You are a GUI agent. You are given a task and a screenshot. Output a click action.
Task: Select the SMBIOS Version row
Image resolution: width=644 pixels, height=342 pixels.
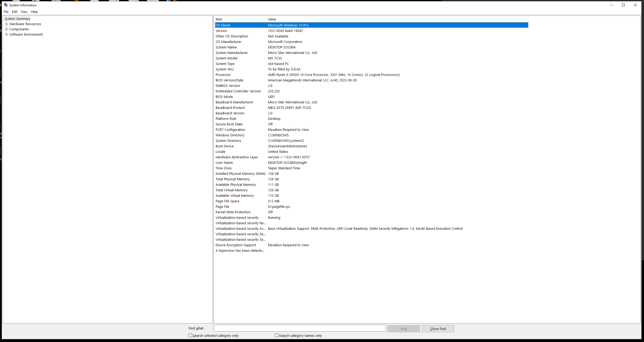pos(371,86)
